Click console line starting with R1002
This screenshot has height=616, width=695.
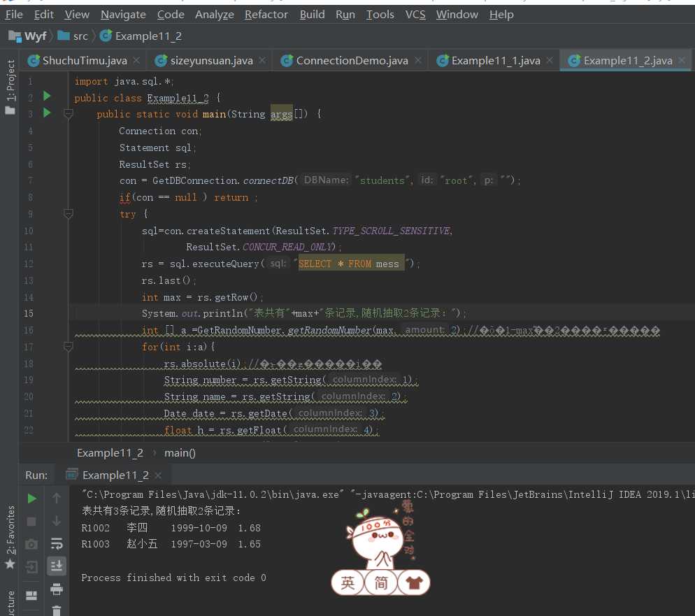click(x=171, y=528)
